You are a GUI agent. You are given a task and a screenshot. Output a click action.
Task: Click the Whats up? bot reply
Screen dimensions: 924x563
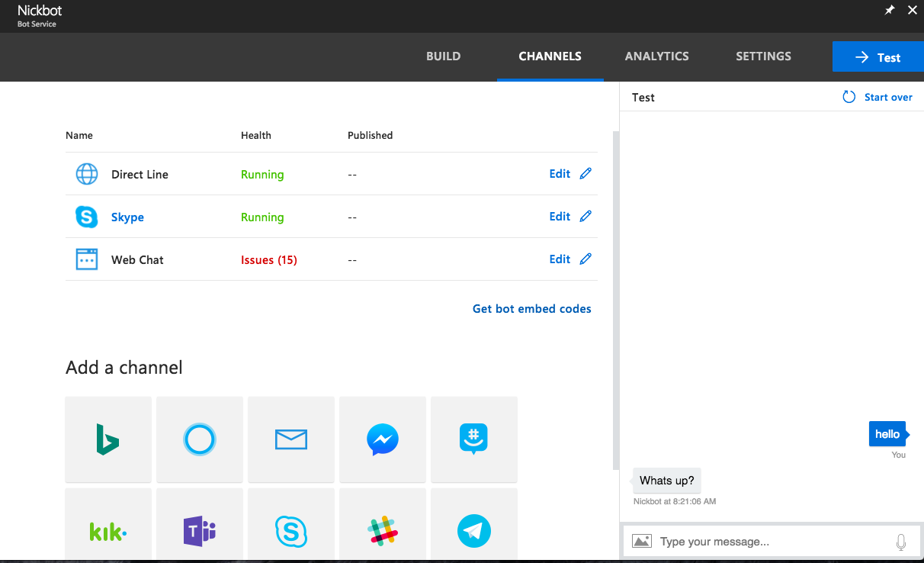(667, 481)
